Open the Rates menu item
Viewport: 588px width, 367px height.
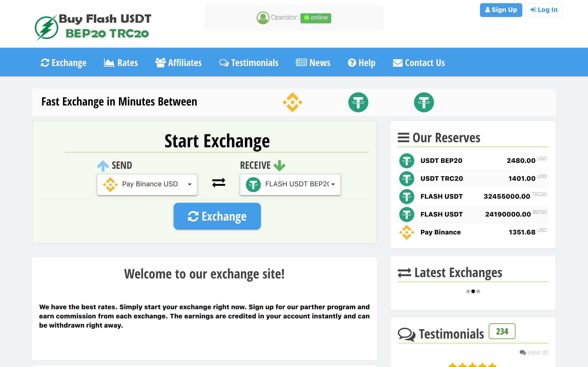121,63
